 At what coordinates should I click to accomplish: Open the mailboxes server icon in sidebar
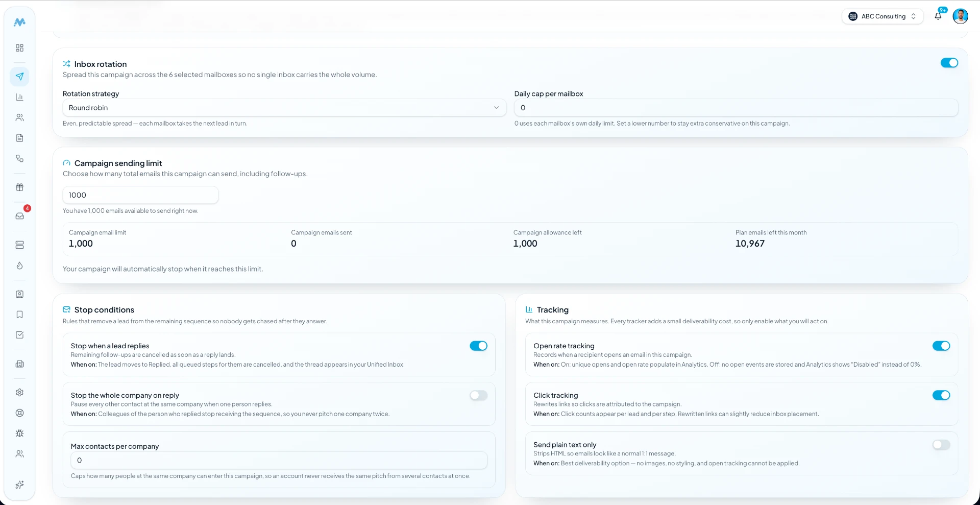[19, 245]
